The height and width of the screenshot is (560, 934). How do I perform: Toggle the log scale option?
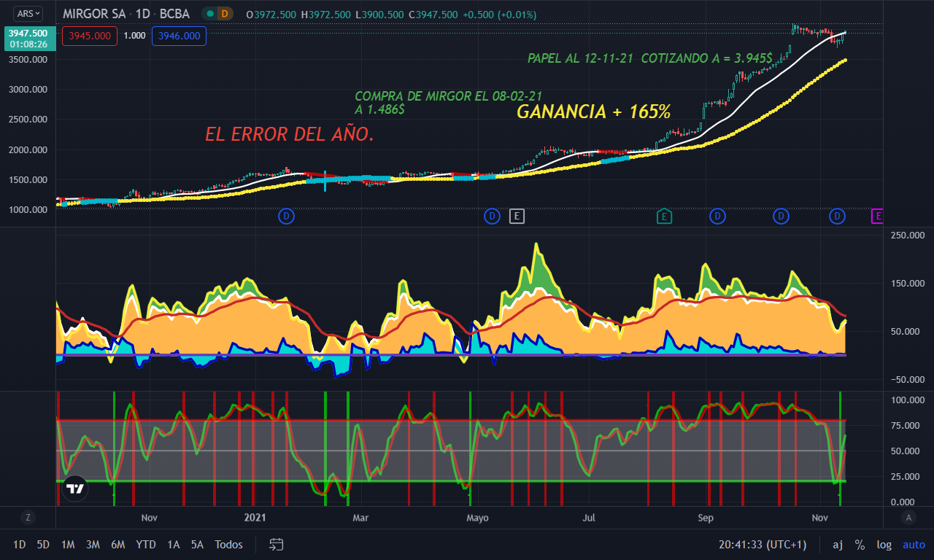click(884, 545)
